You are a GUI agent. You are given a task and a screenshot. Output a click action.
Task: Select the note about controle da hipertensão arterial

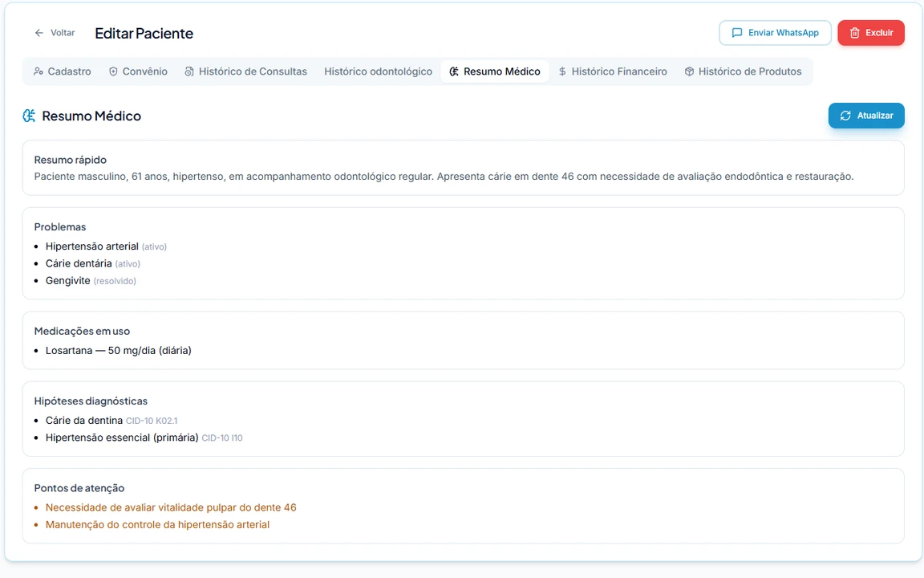click(x=157, y=524)
